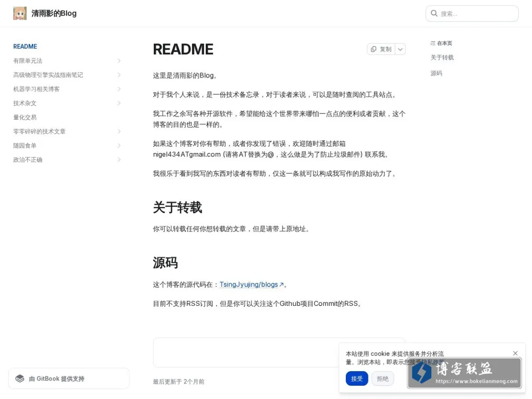Click the next-page navigation card below the article

click(x=279, y=352)
